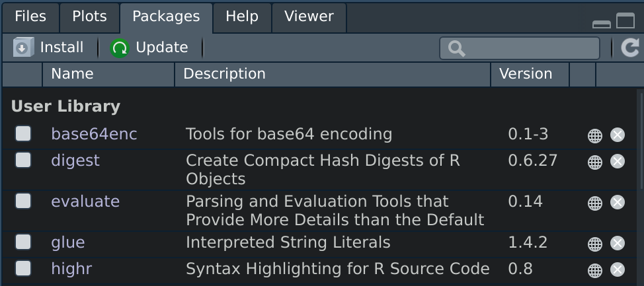Screen dimensions: 644x286
Task: Refresh the package list
Action: [630, 48]
